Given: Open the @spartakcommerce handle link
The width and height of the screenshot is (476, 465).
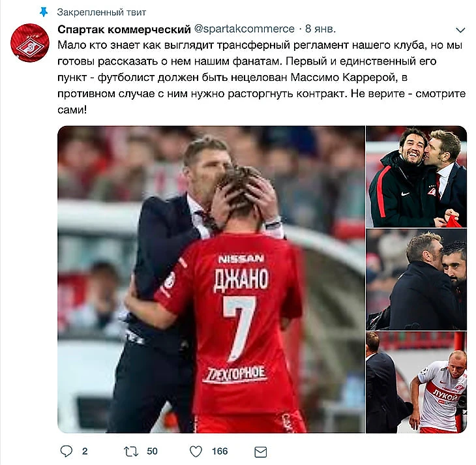Looking at the screenshot, I should click(244, 29).
